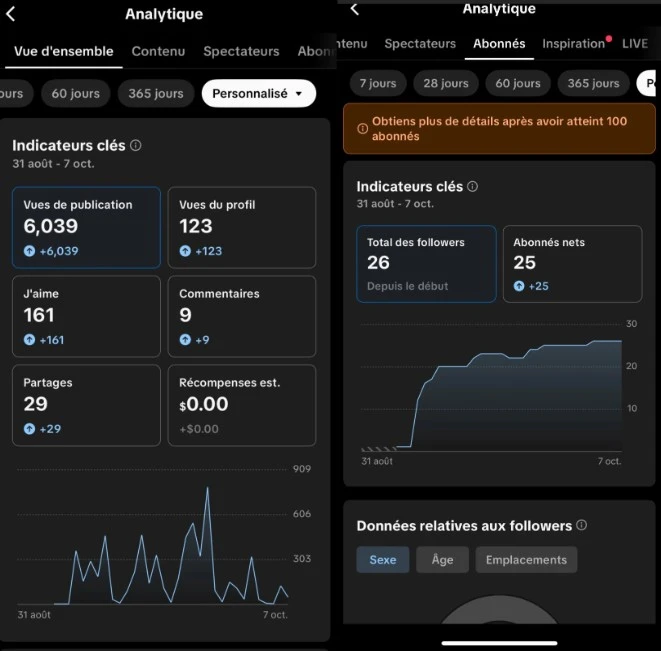The image size is (661, 651).
Task: Show the Âge follower breakdown
Action: pos(442,560)
